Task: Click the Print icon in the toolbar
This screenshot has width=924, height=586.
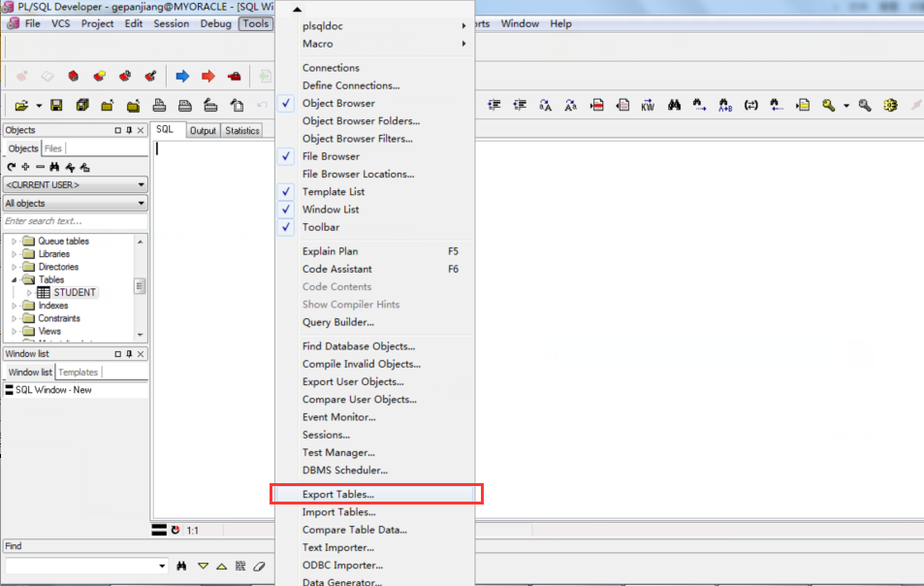Action: coord(159,106)
